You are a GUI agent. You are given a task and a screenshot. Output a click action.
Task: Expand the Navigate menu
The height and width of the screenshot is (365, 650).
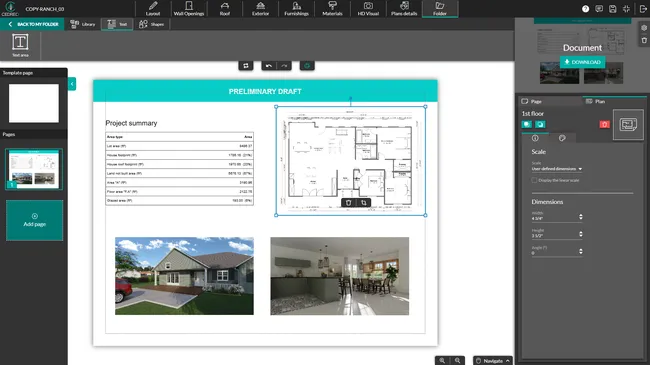[493, 361]
